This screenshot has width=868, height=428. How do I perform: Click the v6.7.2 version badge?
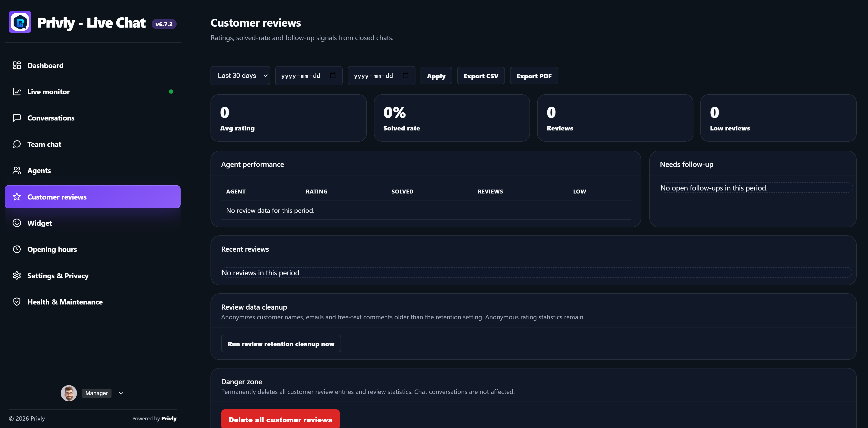(164, 24)
